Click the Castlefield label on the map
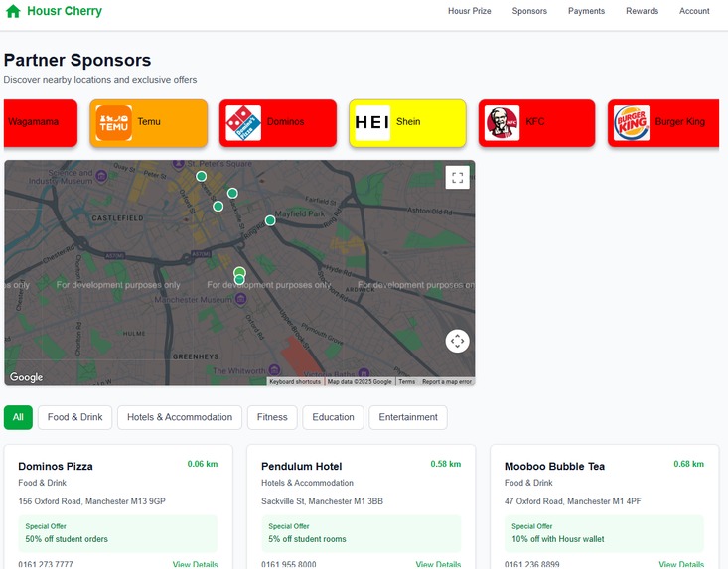This screenshot has width=728, height=569. click(117, 218)
